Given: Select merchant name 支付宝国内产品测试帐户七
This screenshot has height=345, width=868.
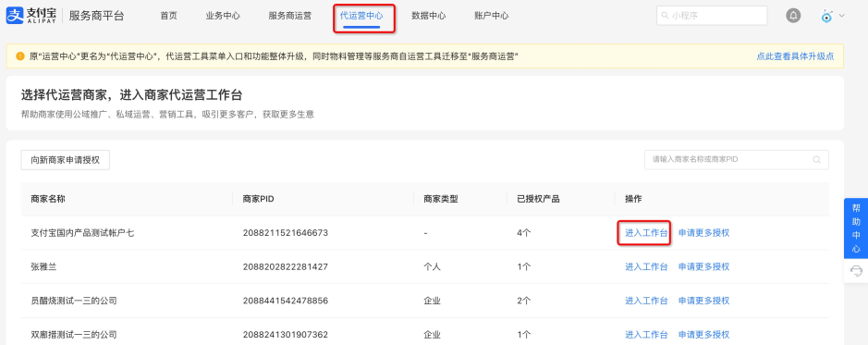Looking at the screenshot, I should coord(82,232).
